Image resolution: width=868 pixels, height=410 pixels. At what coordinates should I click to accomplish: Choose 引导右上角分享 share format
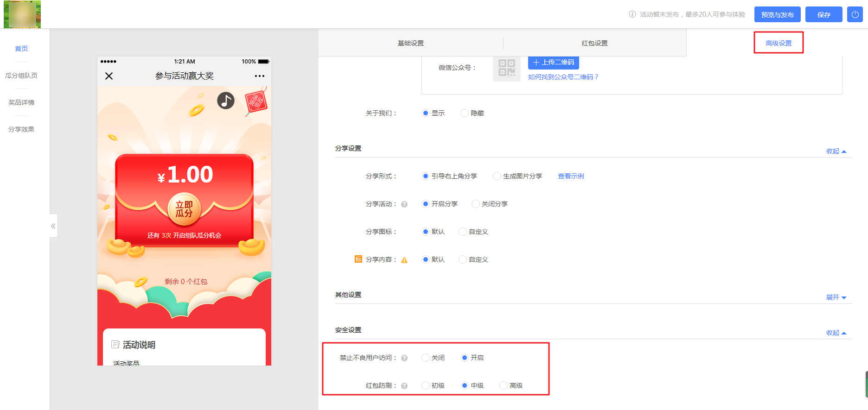[450, 176]
